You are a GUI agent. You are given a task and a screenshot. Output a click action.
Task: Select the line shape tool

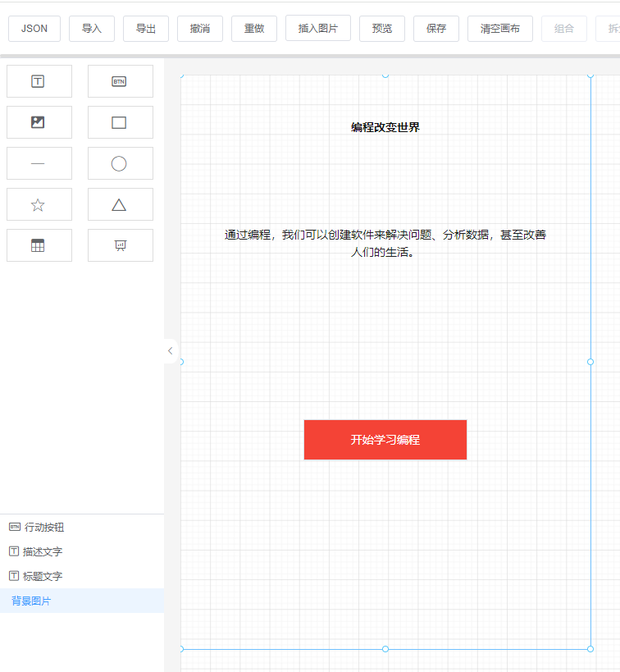pos(39,163)
